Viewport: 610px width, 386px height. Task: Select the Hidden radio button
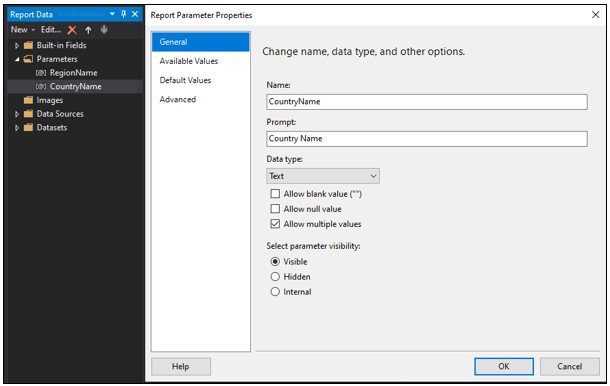tap(275, 277)
